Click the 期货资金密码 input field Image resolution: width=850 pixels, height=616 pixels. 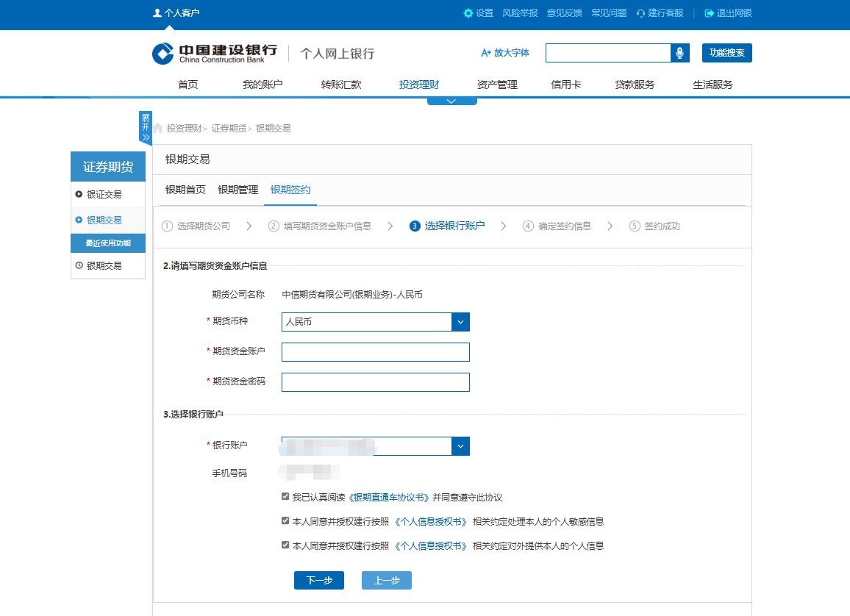(x=375, y=382)
